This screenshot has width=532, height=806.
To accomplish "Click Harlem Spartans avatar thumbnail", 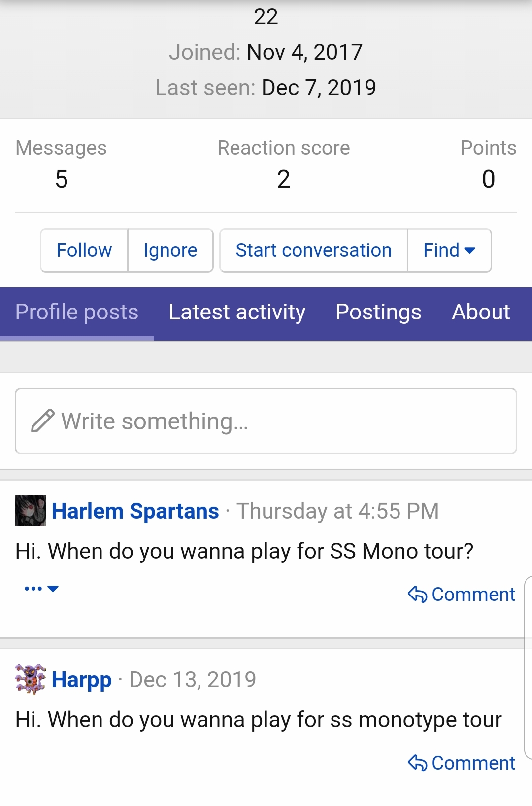I will (30, 511).
